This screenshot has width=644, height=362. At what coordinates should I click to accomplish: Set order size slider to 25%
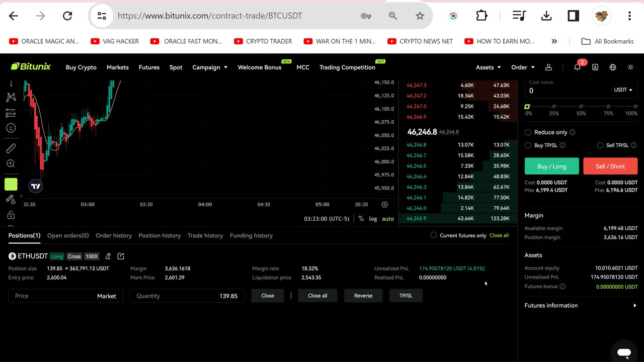tap(554, 107)
